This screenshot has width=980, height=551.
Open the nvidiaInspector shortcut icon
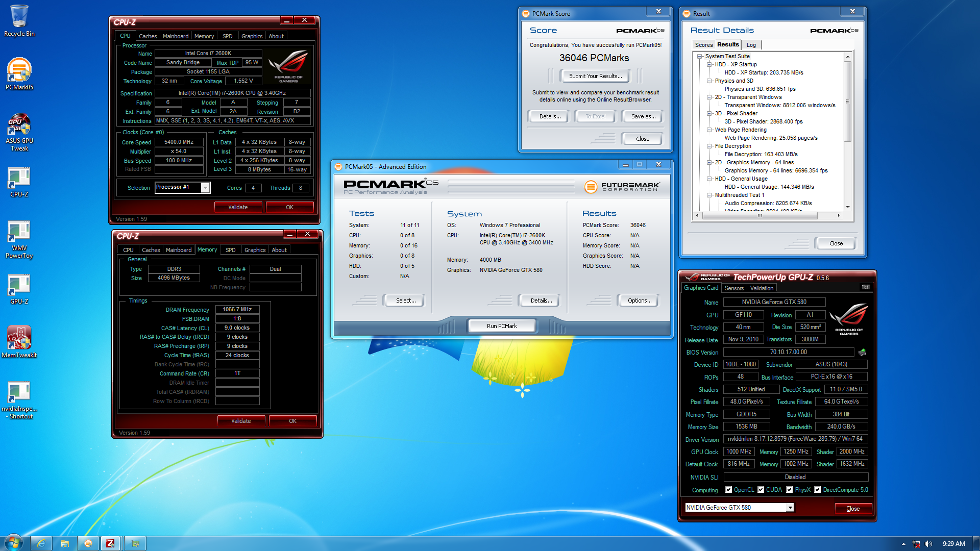19,400
